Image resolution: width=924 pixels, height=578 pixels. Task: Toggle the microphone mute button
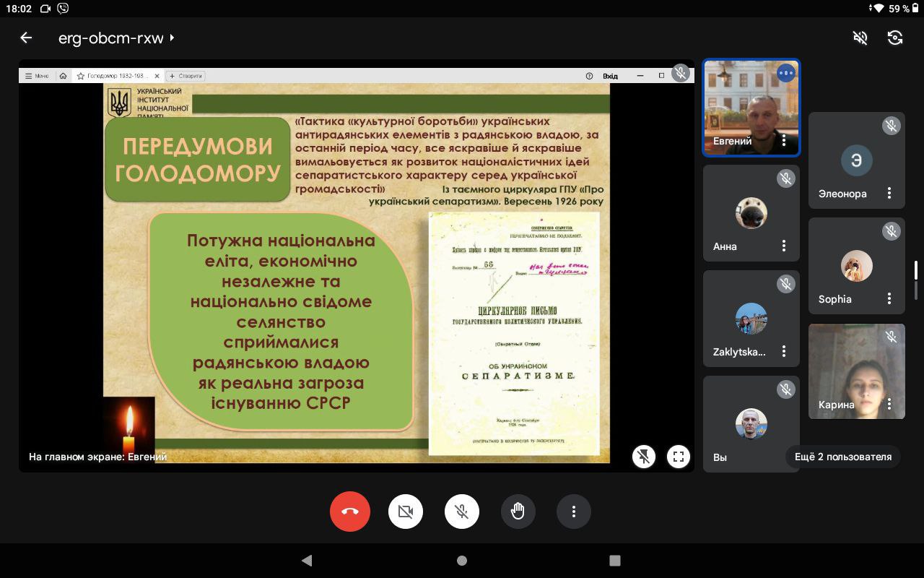(462, 512)
